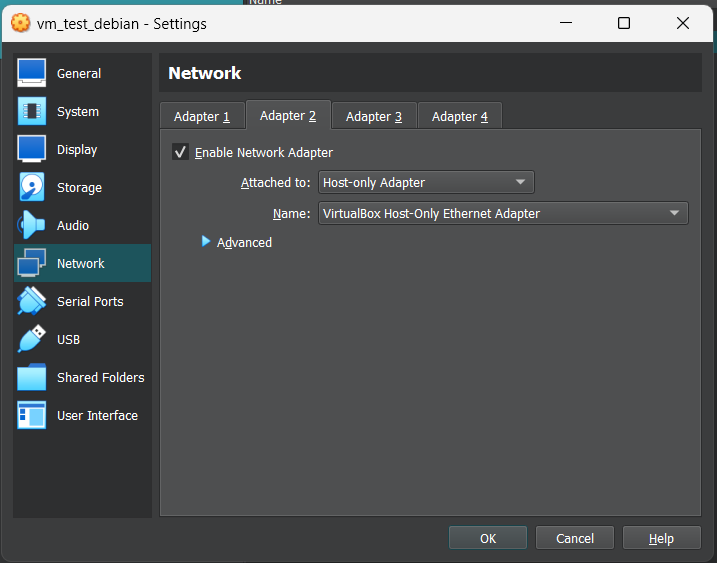Expand the Advanced section
Image resolution: width=717 pixels, height=563 pixels.
pyautogui.click(x=207, y=242)
